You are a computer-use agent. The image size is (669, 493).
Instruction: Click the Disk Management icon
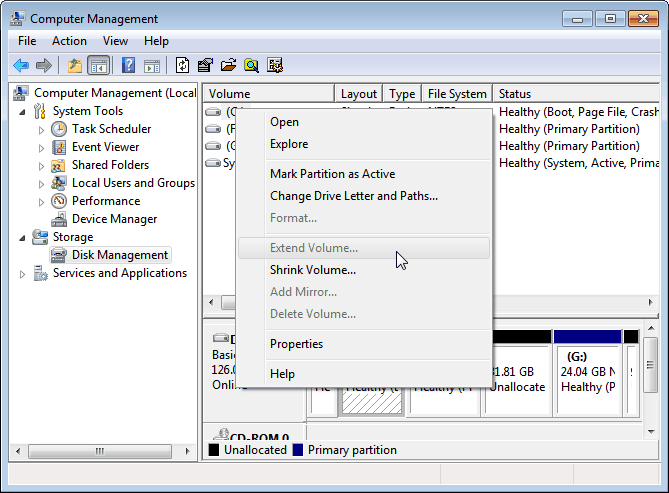click(58, 255)
